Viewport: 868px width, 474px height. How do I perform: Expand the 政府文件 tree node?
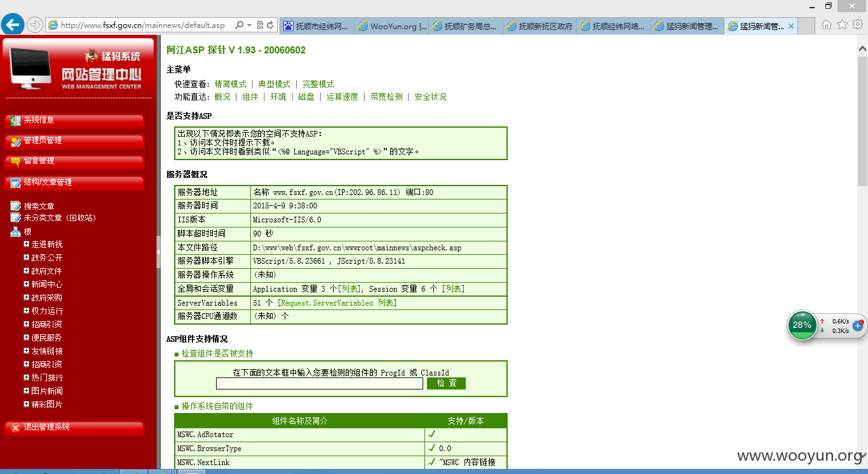(x=26, y=271)
